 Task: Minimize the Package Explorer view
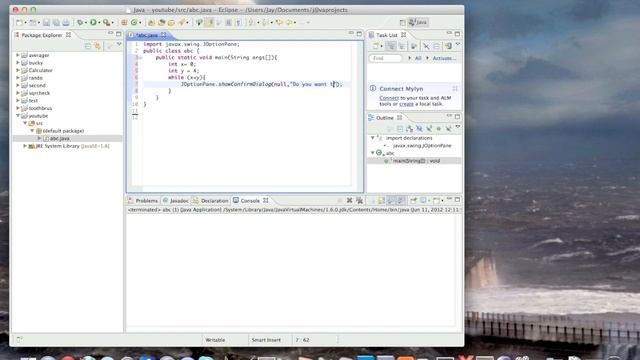[111, 33]
